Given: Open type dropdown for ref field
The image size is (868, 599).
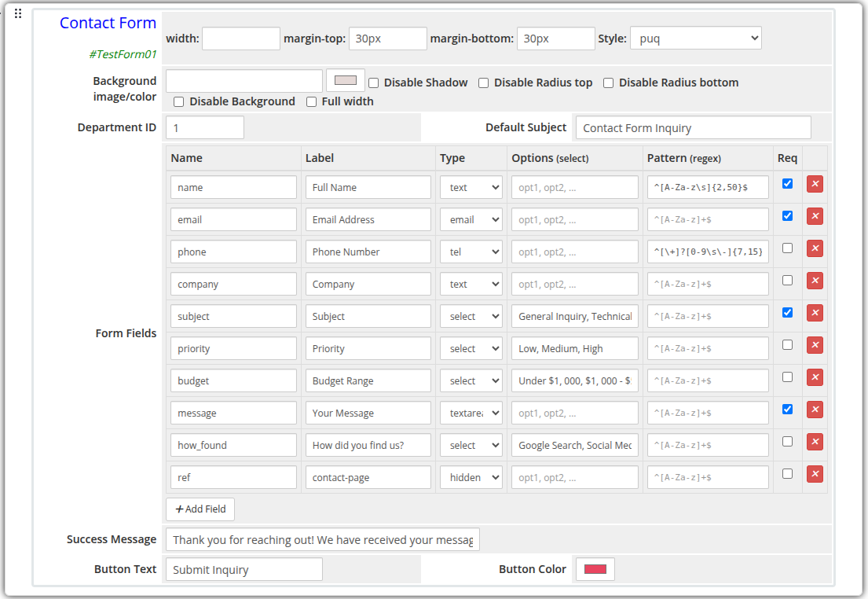Looking at the screenshot, I should click(471, 477).
